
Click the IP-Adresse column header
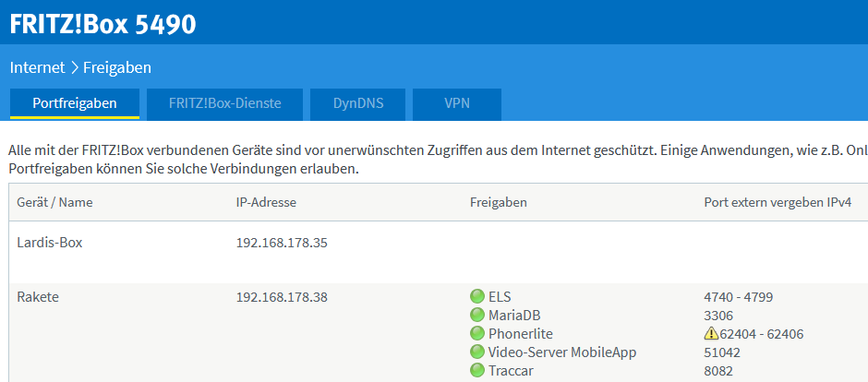[266, 202]
